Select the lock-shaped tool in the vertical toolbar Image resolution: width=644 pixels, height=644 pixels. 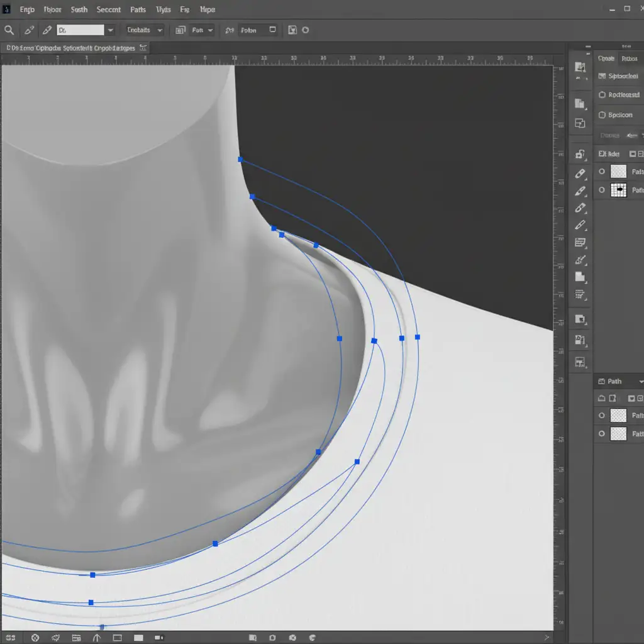click(580, 155)
